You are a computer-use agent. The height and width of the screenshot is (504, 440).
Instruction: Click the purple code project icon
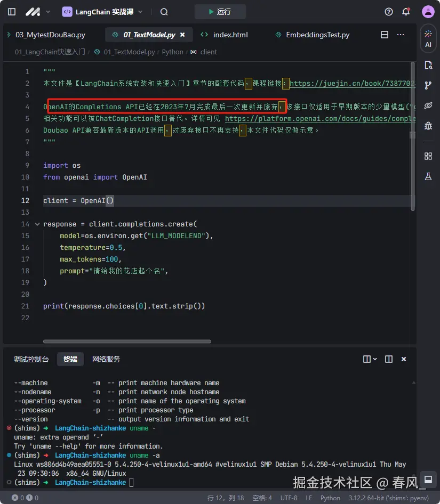point(67,12)
